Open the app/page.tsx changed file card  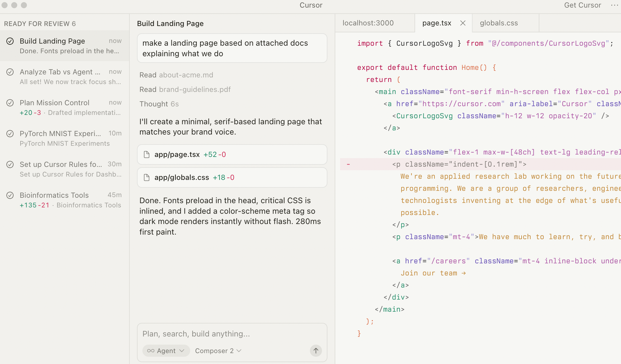click(x=232, y=154)
